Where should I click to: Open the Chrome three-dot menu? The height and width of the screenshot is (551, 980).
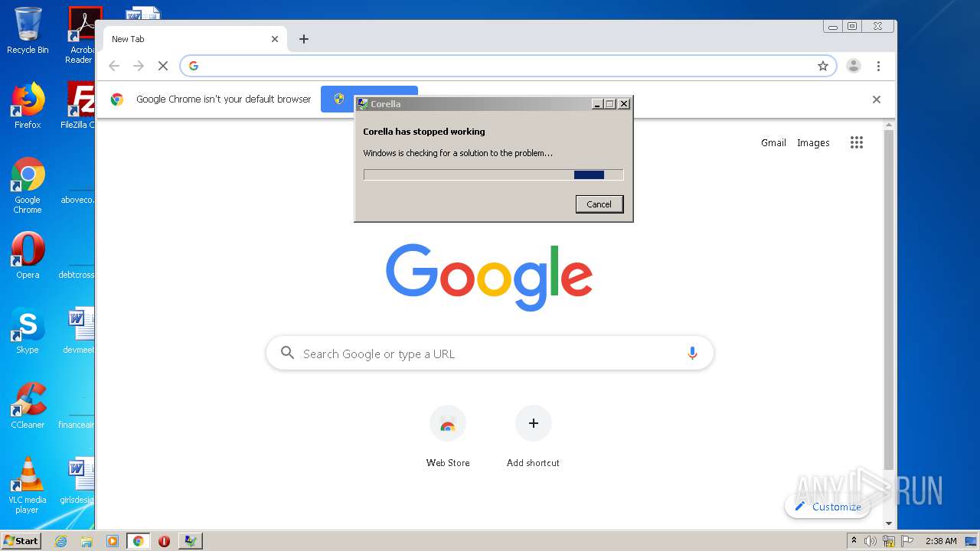point(879,66)
